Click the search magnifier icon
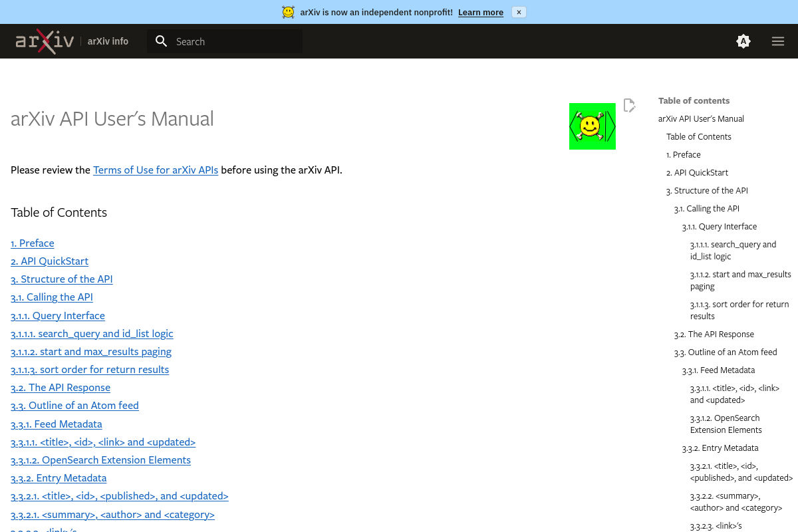Screen dimensions: 798x532 coord(162,41)
